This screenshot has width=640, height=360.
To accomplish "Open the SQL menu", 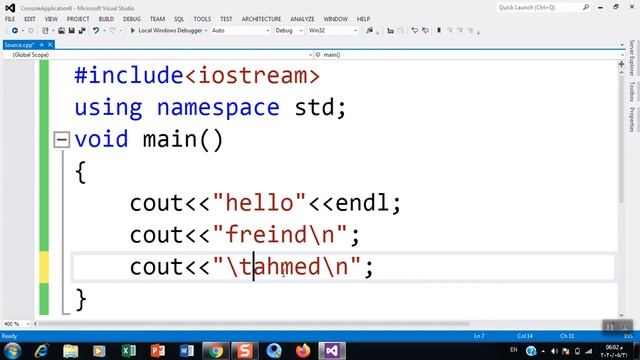I will [x=179, y=19].
